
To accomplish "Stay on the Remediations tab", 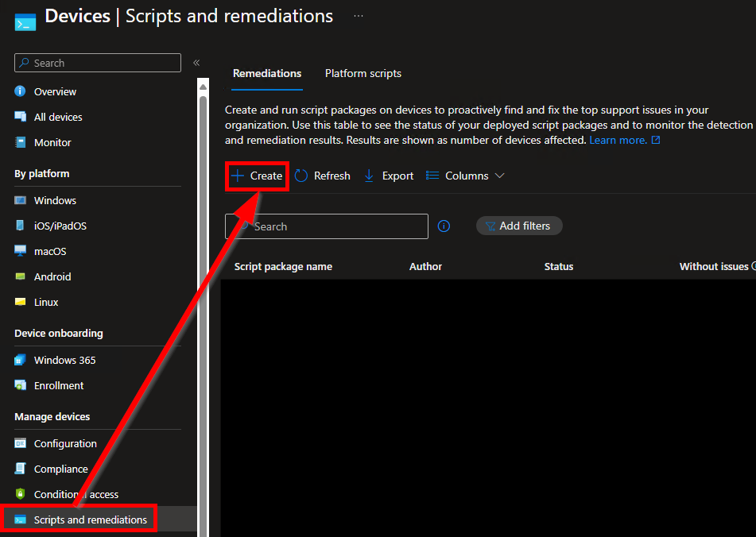I will click(266, 73).
